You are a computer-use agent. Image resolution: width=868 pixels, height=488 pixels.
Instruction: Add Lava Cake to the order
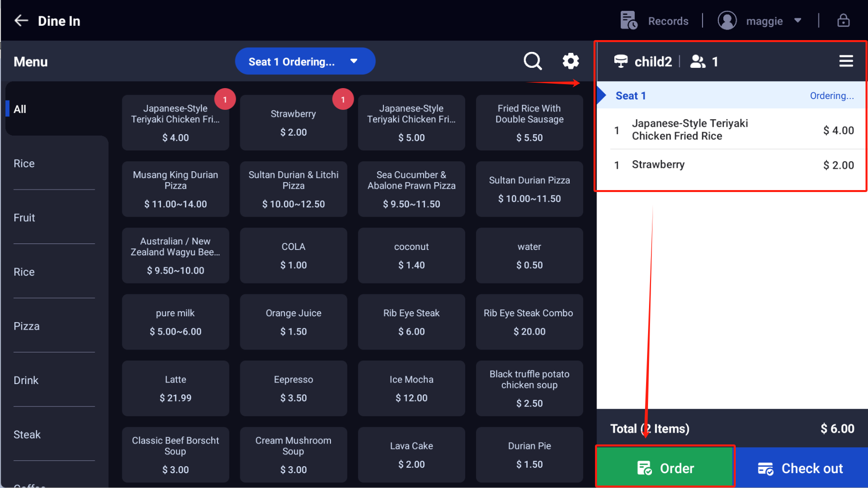pyautogui.click(x=411, y=454)
